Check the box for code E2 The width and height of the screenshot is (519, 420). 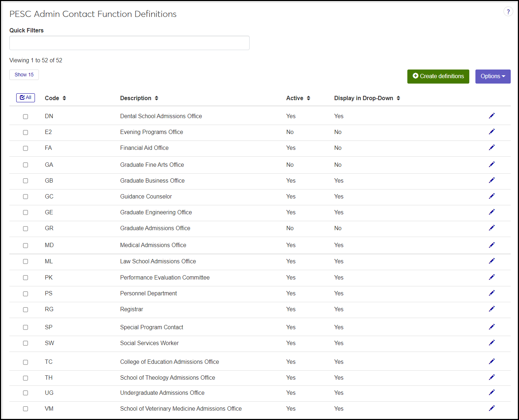[26, 133]
